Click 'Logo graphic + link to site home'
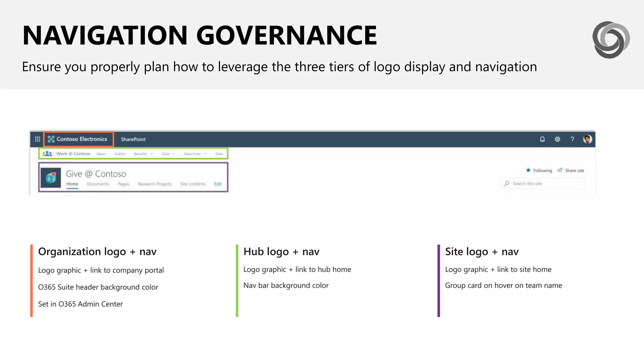Image resolution: width=644 pixels, height=362 pixels. 498,269
